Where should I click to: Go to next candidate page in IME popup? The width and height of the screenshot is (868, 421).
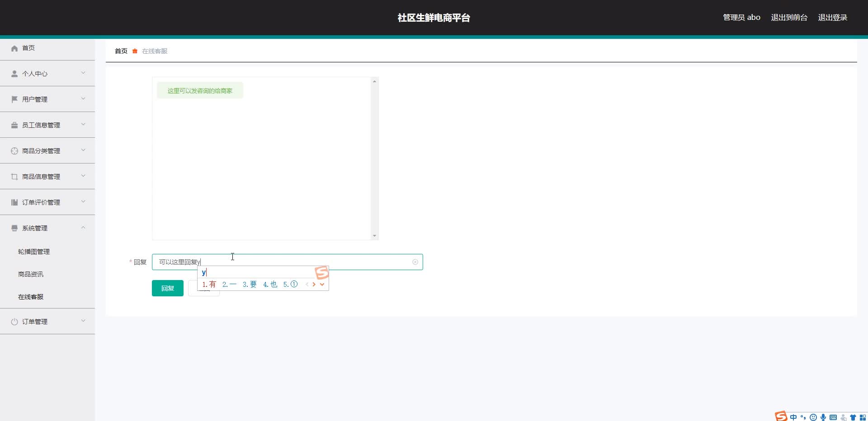(314, 285)
